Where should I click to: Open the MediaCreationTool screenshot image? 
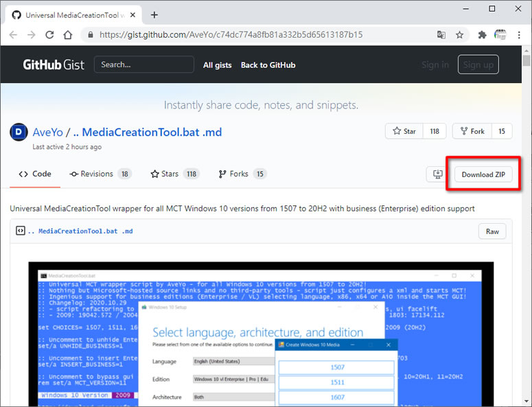[x=261, y=334]
